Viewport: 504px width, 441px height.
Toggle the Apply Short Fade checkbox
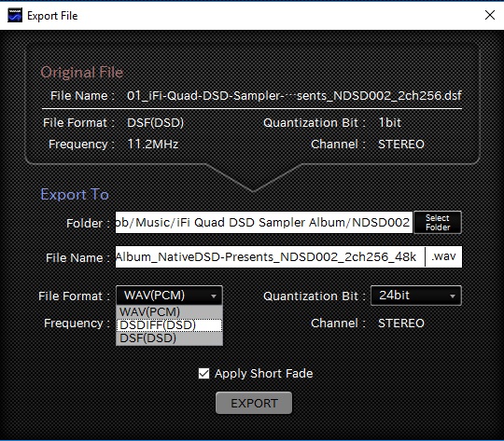[203, 373]
